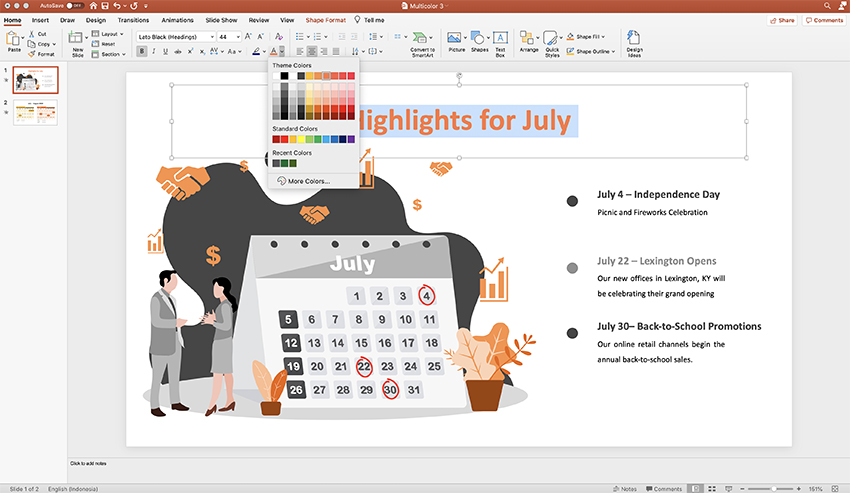Open the Comments pane button at top right

pos(824,20)
